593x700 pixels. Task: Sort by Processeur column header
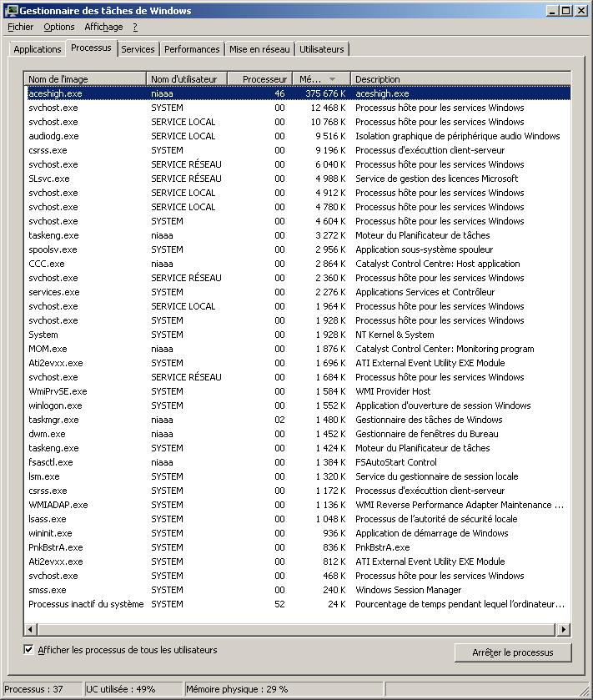click(x=260, y=79)
